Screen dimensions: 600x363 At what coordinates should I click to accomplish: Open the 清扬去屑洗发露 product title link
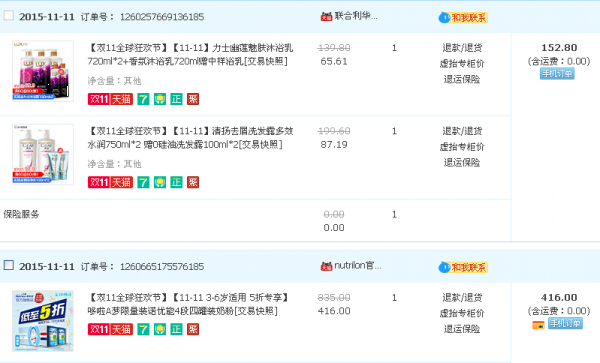tap(190, 138)
